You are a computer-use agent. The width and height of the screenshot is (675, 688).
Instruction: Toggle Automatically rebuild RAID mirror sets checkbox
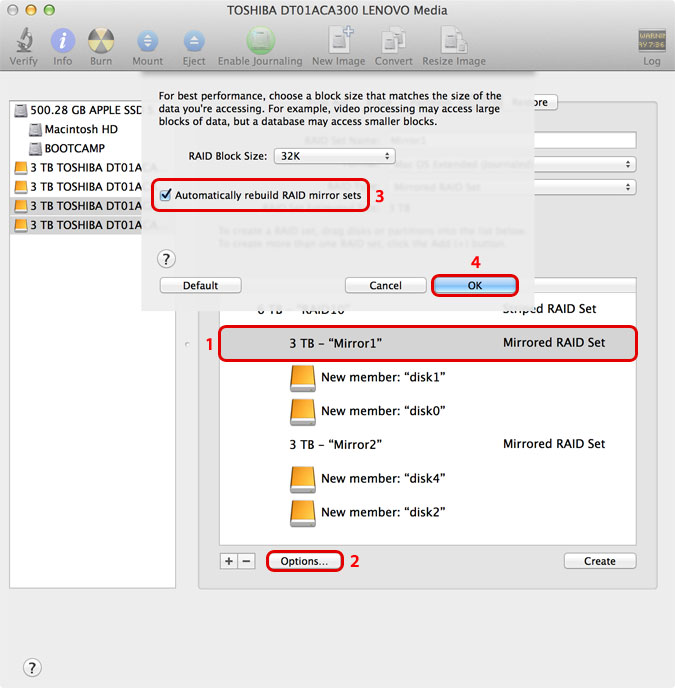(166, 195)
